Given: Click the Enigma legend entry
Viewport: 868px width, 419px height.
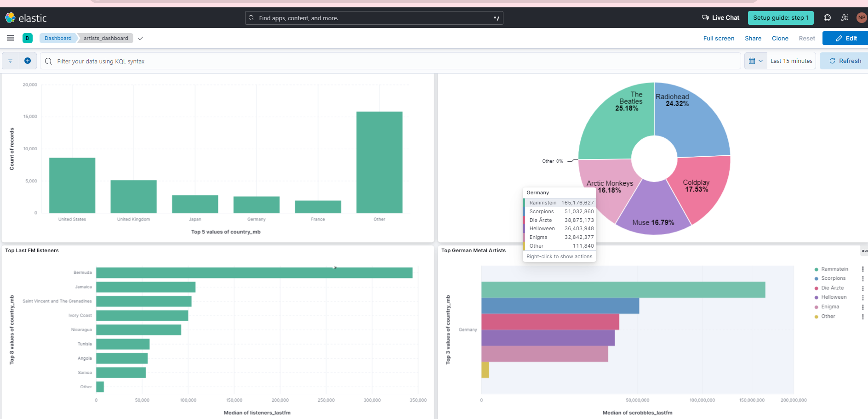Looking at the screenshot, I should coord(830,307).
